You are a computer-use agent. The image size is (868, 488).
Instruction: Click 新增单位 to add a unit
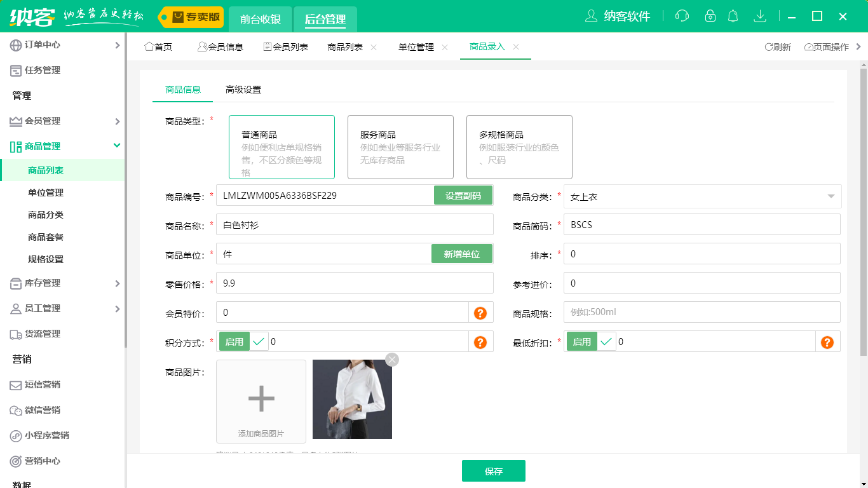(462, 254)
